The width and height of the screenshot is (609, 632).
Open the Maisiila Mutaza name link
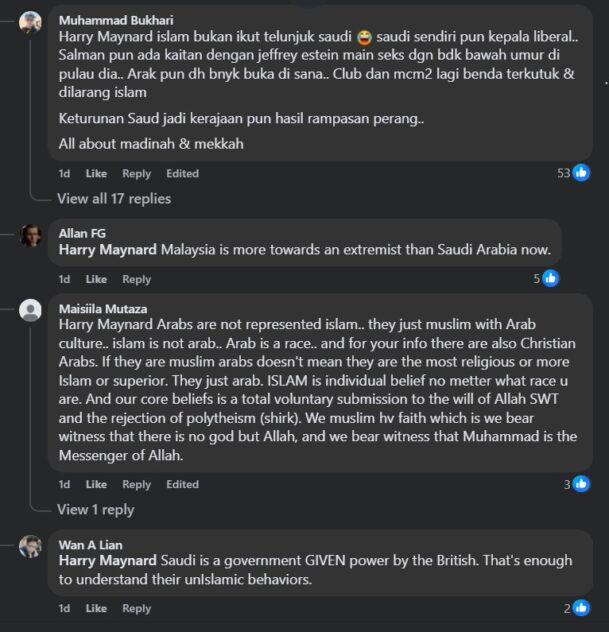[105, 308]
